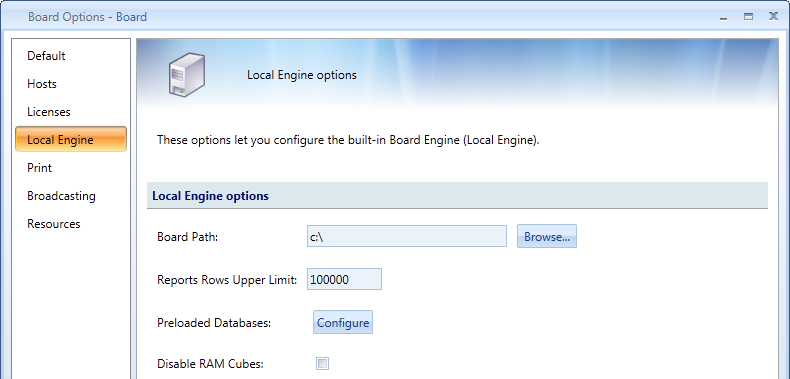Image resolution: width=790 pixels, height=379 pixels.
Task: Click the server tower icon in header
Action: tap(186, 75)
